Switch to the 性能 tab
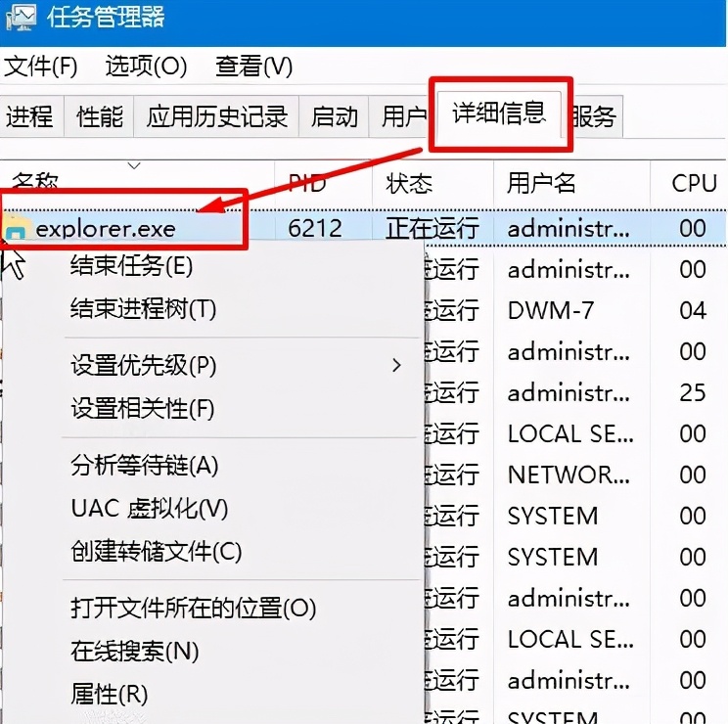 pyautogui.click(x=100, y=116)
